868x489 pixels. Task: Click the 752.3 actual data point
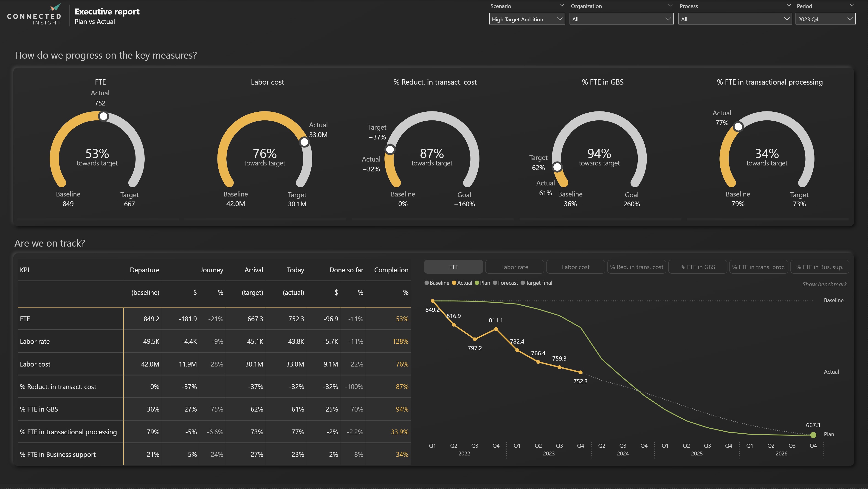pyautogui.click(x=580, y=372)
